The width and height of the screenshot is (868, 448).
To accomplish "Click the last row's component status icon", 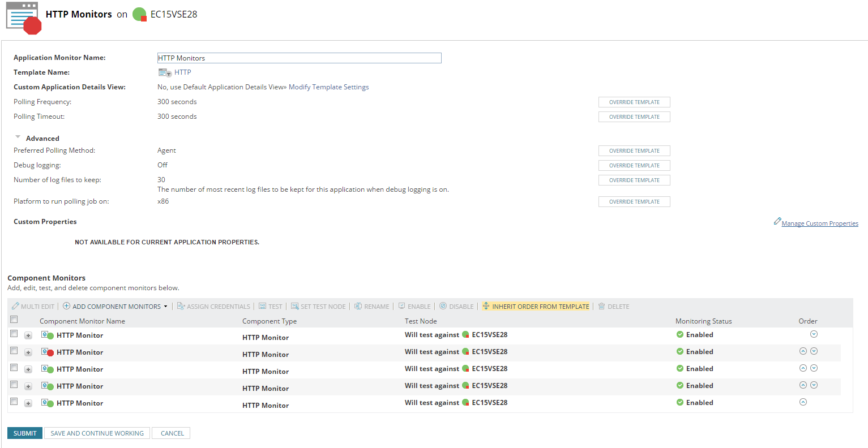I will pyautogui.click(x=48, y=403).
